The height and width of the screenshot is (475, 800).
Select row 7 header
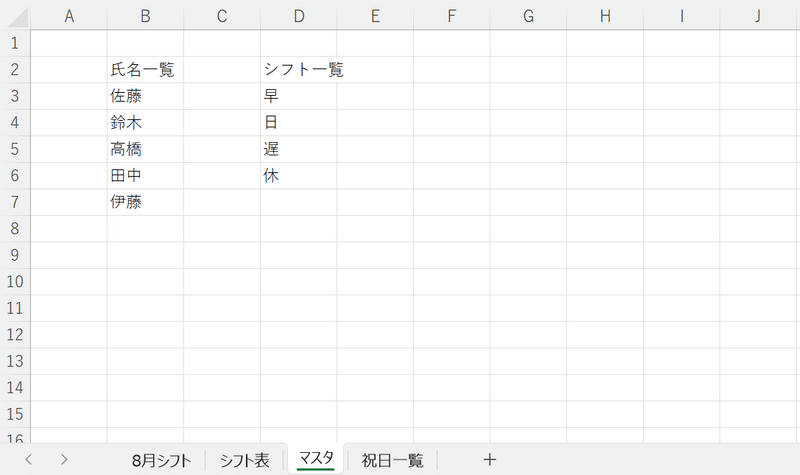pyautogui.click(x=15, y=202)
